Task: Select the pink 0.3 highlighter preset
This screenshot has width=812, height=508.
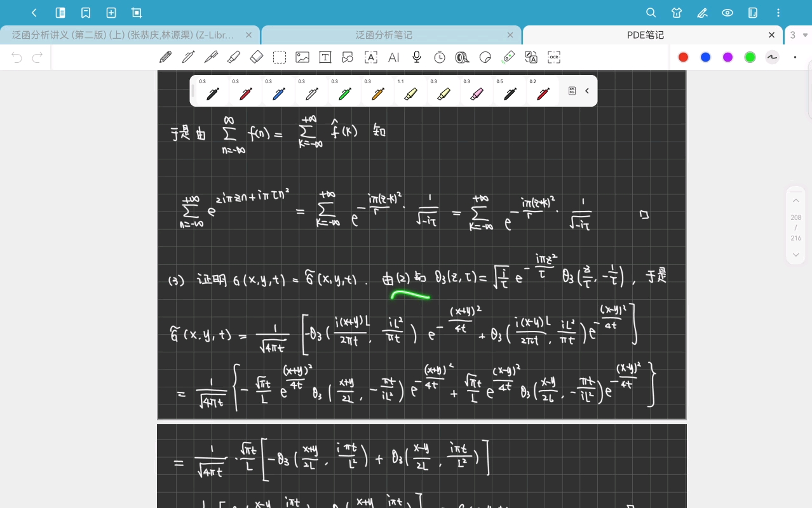Action: click(x=477, y=91)
